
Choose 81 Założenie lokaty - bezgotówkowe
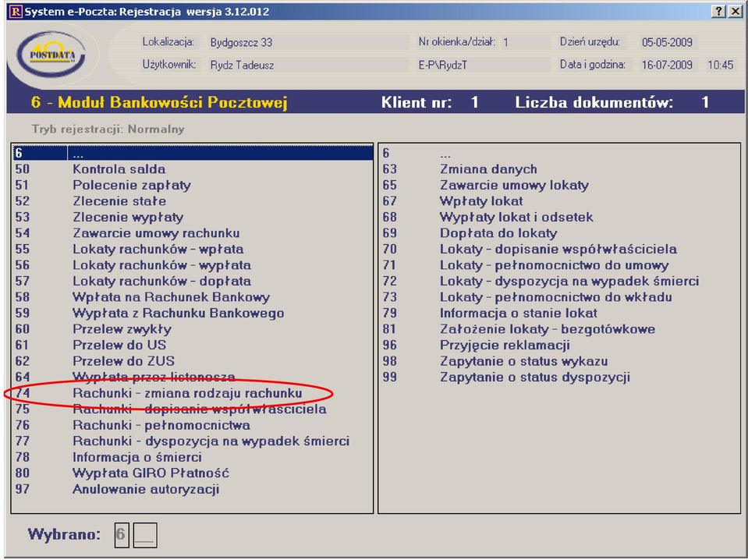click(559, 329)
